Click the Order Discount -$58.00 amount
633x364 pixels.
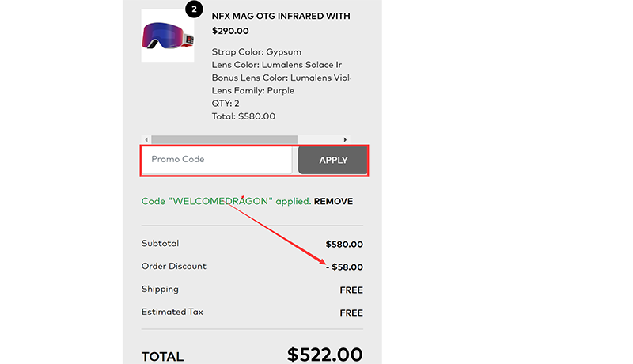pyautogui.click(x=344, y=267)
